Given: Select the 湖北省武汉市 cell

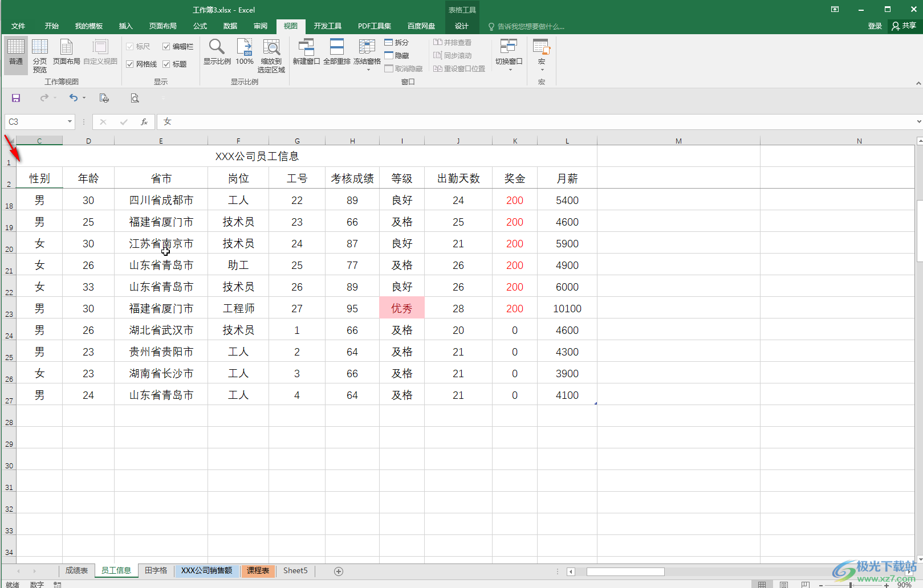Looking at the screenshot, I should click(161, 330).
